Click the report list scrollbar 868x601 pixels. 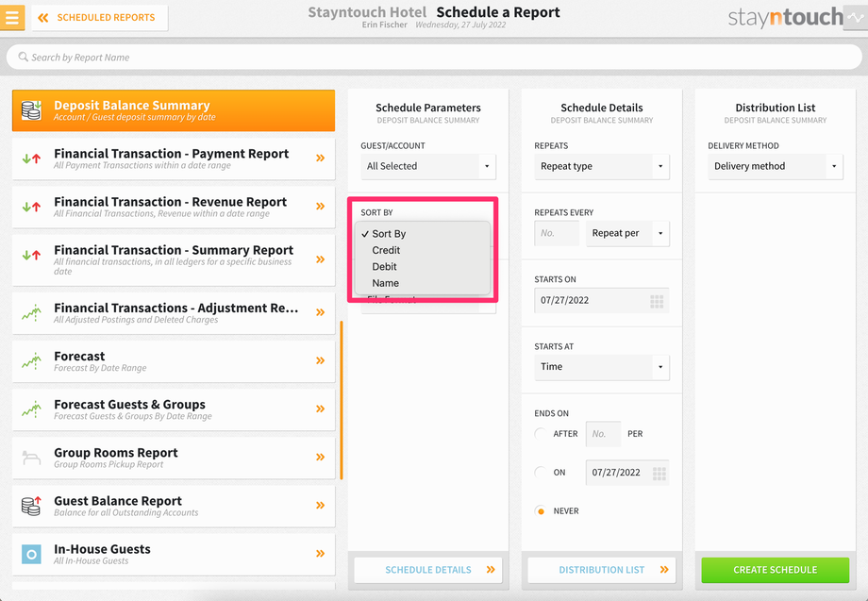tap(342, 400)
